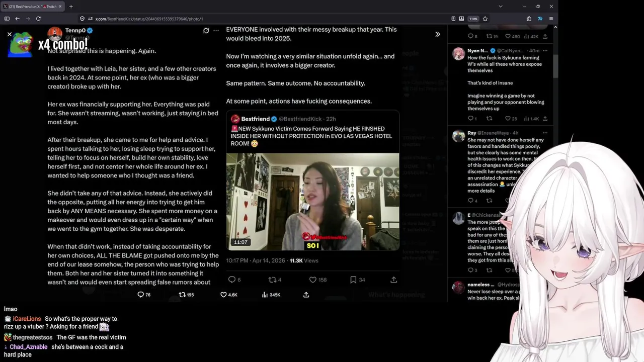
Task: Like Nyan's reply showing 26 likes
Action: pos(507,119)
